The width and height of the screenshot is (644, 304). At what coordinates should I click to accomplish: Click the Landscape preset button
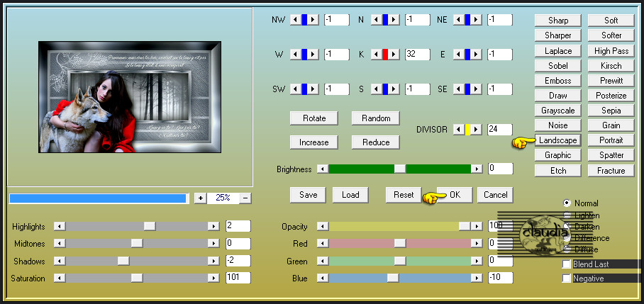pyautogui.click(x=557, y=140)
